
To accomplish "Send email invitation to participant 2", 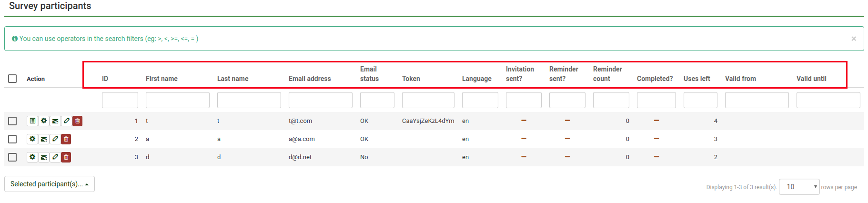I will [44, 139].
